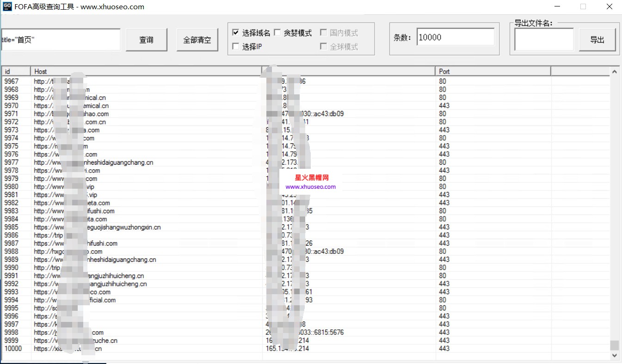Viewport: 622px width, 364px height.
Task: Select the row with id 9997
Action: pyautogui.click(x=305, y=324)
